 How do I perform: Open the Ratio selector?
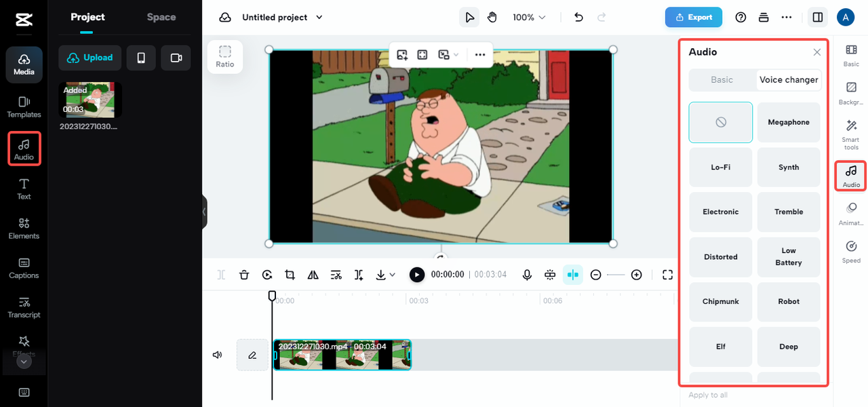(x=225, y=56)
